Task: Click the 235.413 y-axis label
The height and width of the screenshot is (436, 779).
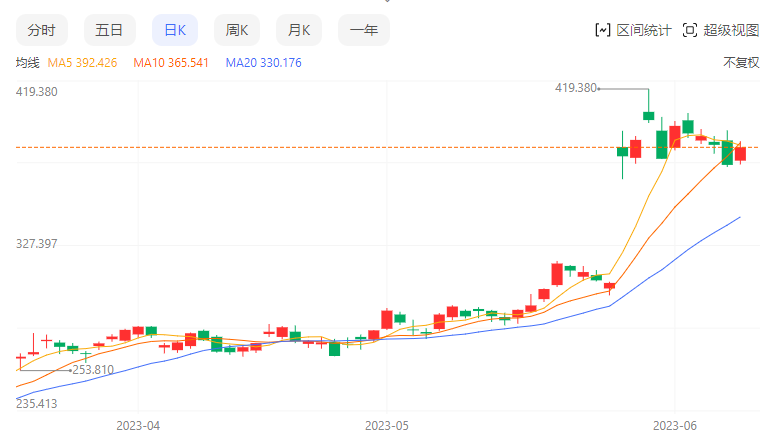Action: point(37,404)
